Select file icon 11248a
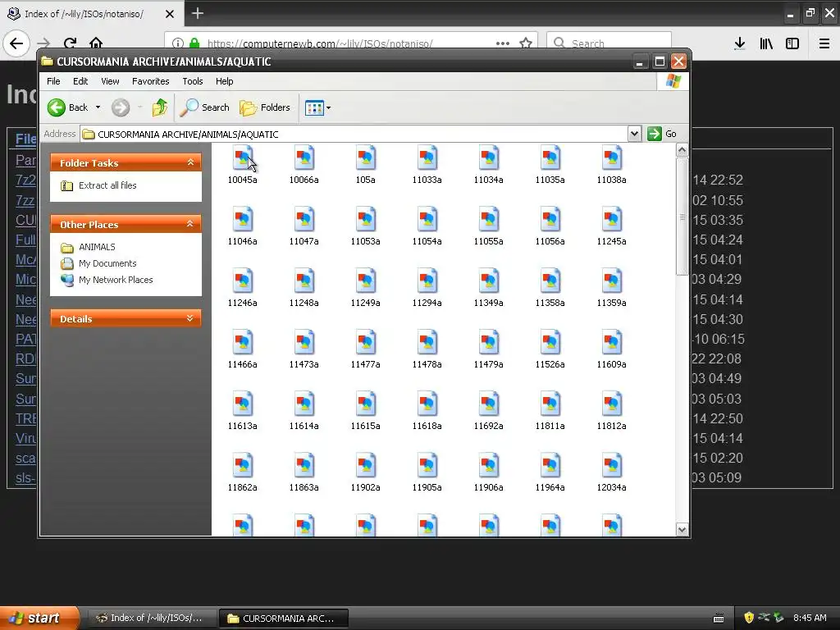Image resolution: width=840 pixels, height=630 pixels. [x=304, y=281]
